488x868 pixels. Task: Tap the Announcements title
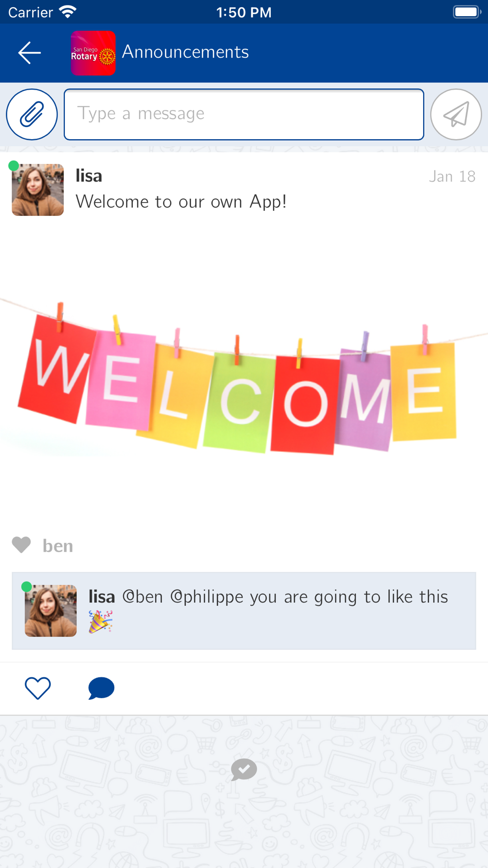pyautogui.click(x=185, y=52)
